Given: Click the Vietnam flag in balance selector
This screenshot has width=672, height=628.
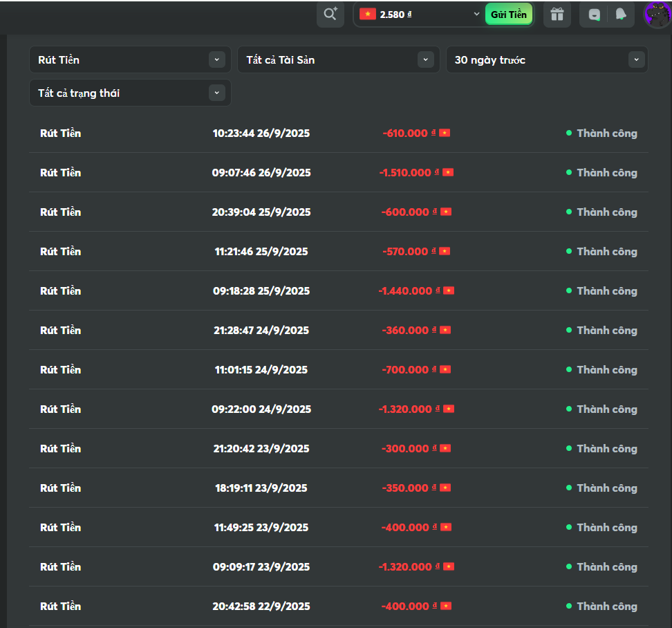Looking at the screenshot, I should click(x=367, y=14).
